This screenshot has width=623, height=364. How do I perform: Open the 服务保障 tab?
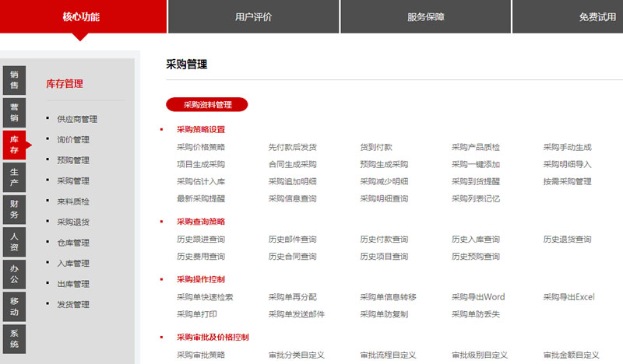[425, 16]
